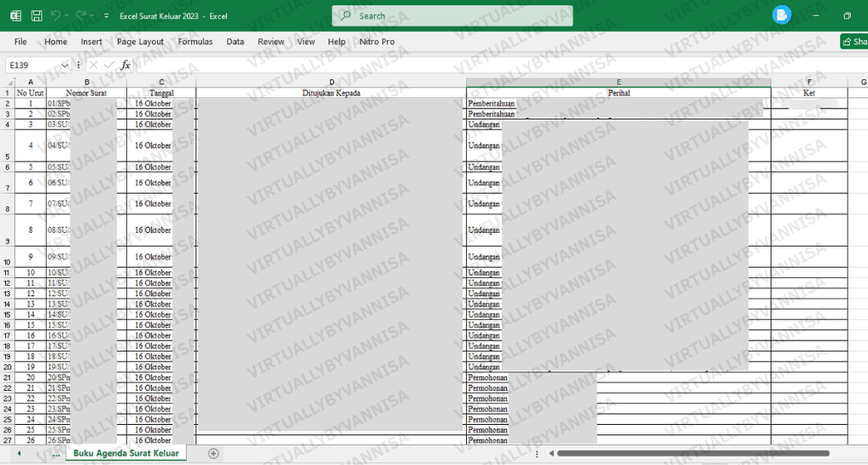Click the Insert Function fx icon
Image resolution: width=868 pixels, height=465 pixels.
[x=125, y=65]
